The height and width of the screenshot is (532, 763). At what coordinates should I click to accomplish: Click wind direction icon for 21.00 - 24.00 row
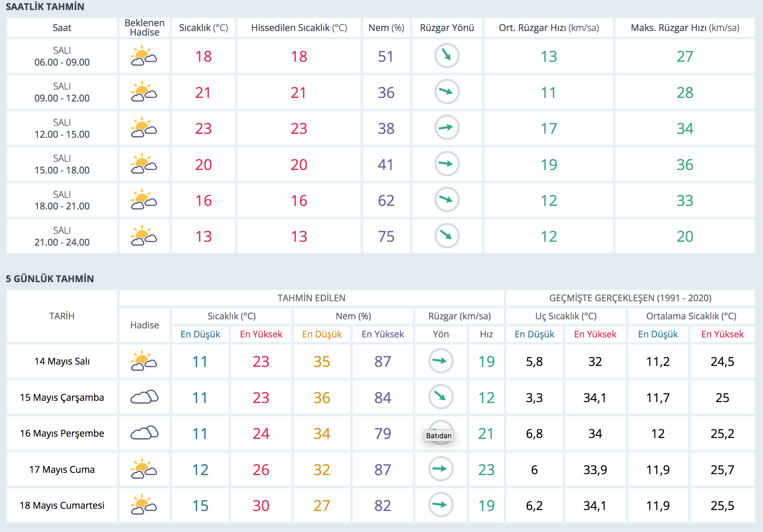pos(446,236)
